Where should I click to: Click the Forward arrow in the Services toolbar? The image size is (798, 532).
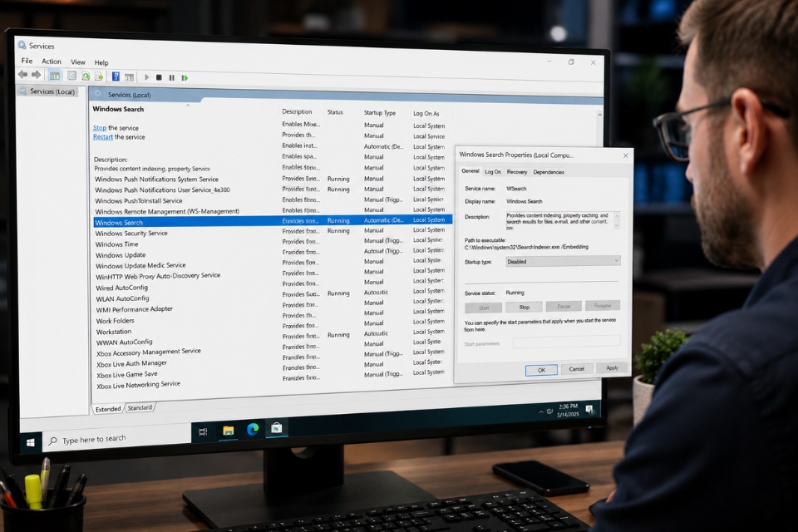(36, 75)
